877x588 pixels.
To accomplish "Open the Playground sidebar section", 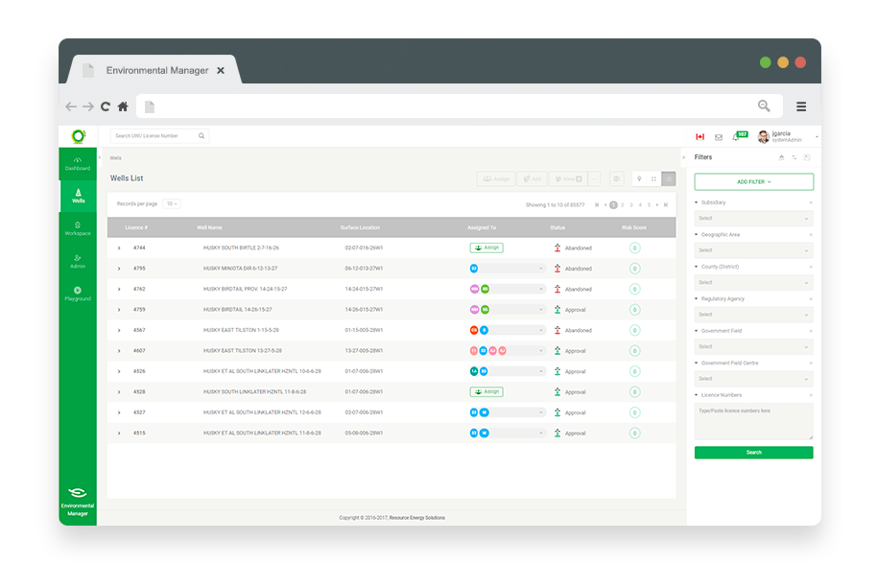I will point(77,294).
